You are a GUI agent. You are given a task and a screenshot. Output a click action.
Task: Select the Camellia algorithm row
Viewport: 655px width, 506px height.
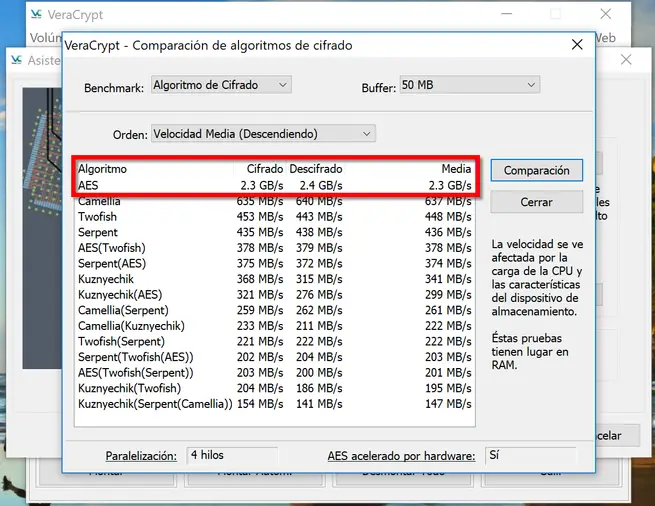pyautogui.click(x=274, y=201)
